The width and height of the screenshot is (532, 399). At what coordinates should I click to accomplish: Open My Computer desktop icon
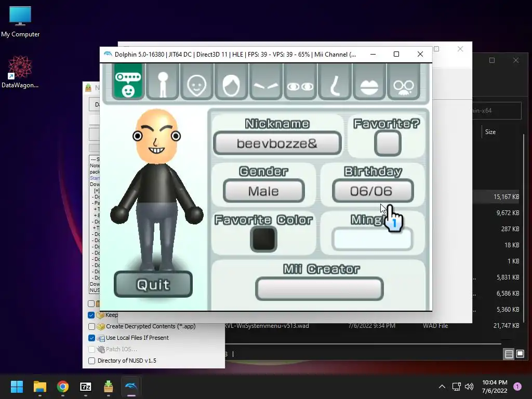pyautogui.click(x=20, y=22)
